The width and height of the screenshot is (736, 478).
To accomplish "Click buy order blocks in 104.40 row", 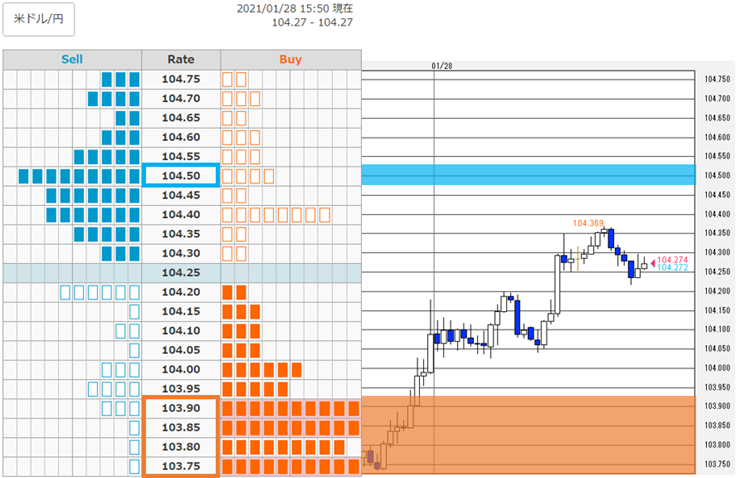I will [x=276, y=215].
